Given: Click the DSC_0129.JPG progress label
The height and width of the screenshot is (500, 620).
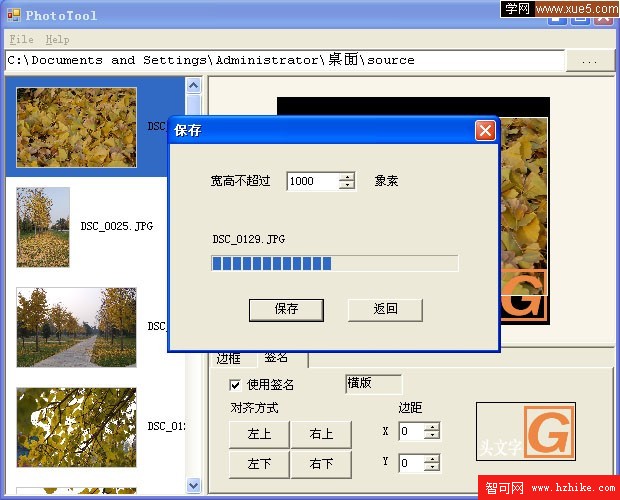Looking at the screenshot, I should tap(249, 239).
